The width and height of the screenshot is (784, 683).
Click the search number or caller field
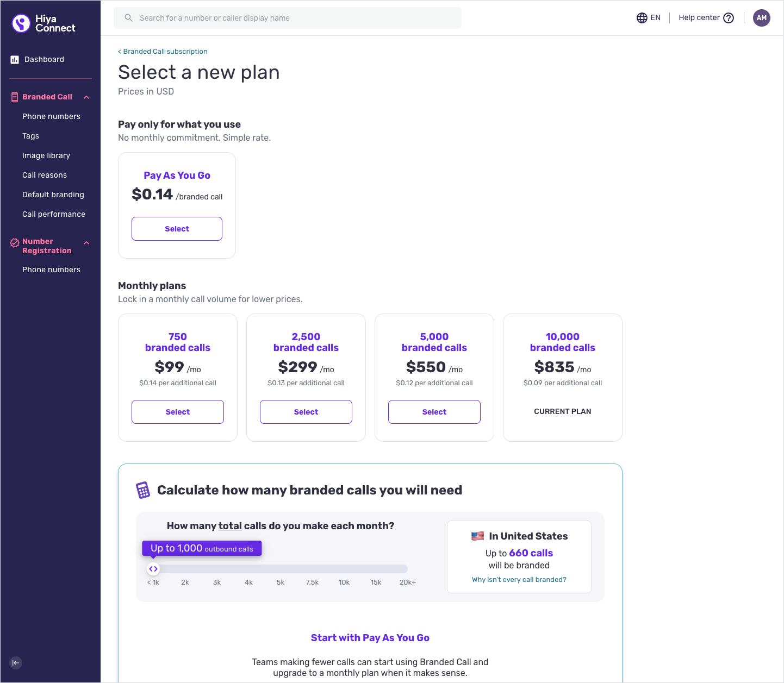click(288, 18)
